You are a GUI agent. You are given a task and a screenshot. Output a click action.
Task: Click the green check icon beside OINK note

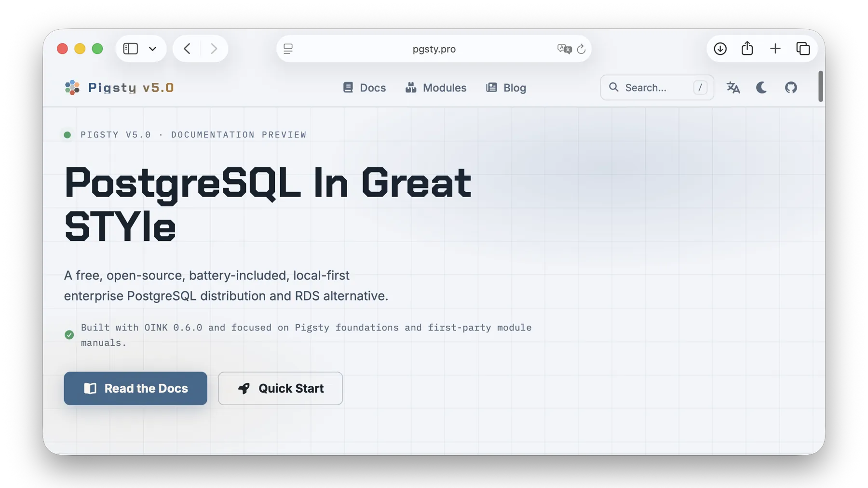[69, 335]
